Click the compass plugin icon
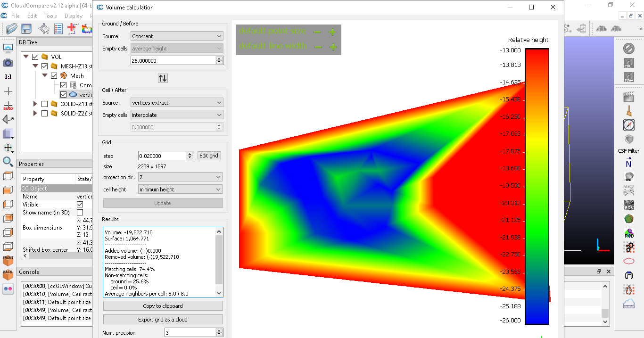The image size is (644, 338). [628, 125]
